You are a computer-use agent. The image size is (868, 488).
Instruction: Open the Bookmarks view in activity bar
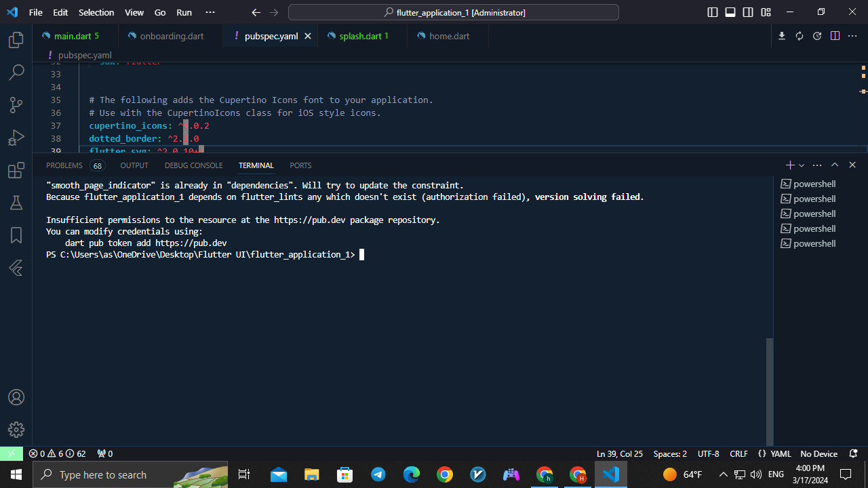coord(16,235)
